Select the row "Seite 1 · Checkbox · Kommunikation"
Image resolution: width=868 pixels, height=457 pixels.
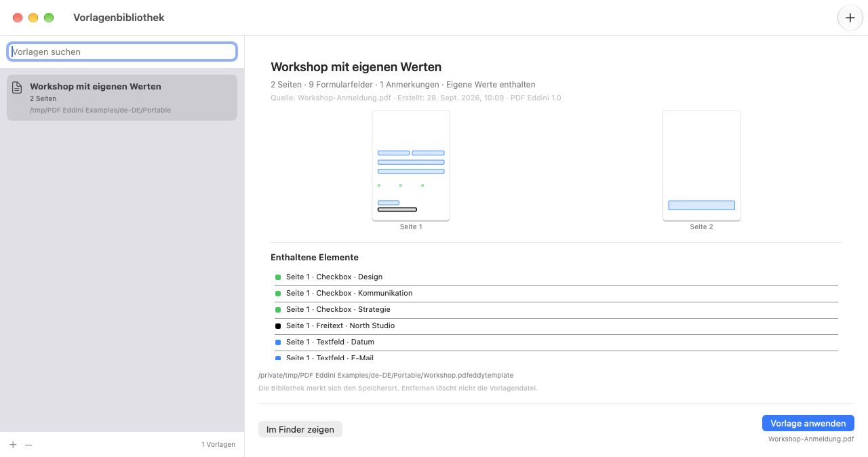pos(556,294)
